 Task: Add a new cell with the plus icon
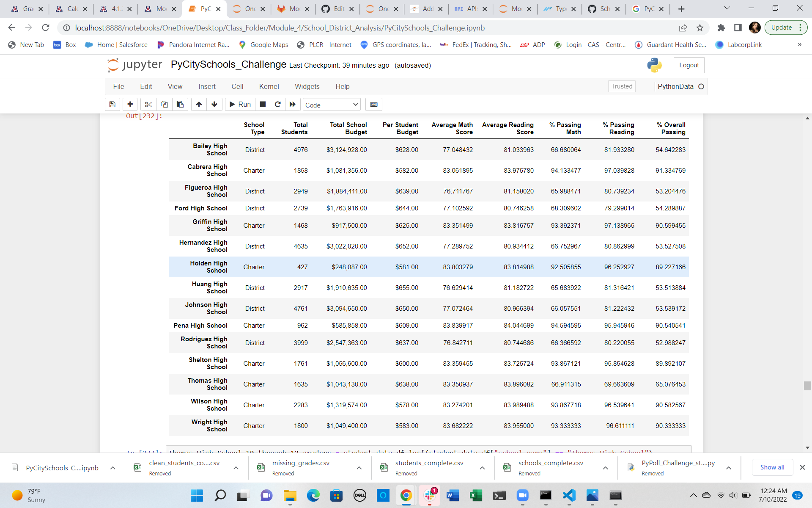tap(130, 104)
